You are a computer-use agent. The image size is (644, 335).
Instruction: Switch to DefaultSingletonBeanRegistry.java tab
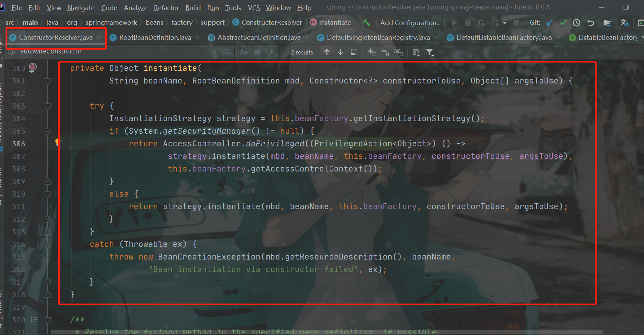[x=378, y=37]
